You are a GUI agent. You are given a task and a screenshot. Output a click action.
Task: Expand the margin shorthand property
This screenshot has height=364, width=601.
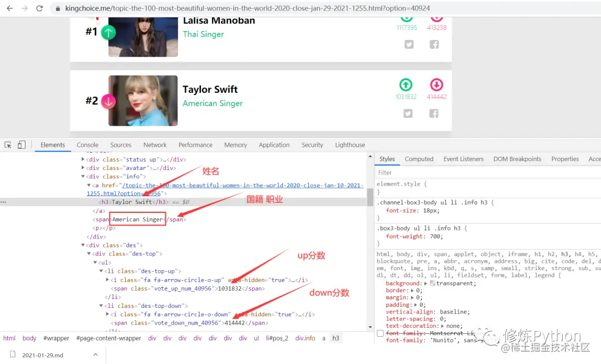coord(413,297)
